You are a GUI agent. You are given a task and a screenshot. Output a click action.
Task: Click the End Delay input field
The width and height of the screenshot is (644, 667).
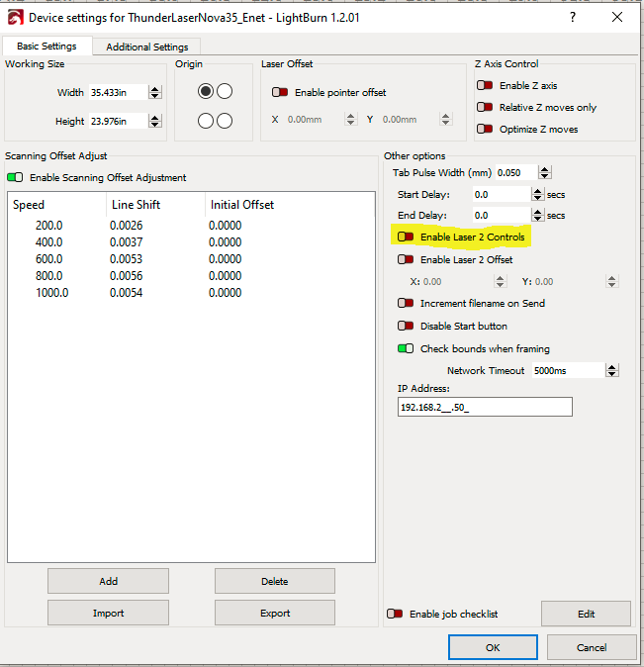point(502,216)
